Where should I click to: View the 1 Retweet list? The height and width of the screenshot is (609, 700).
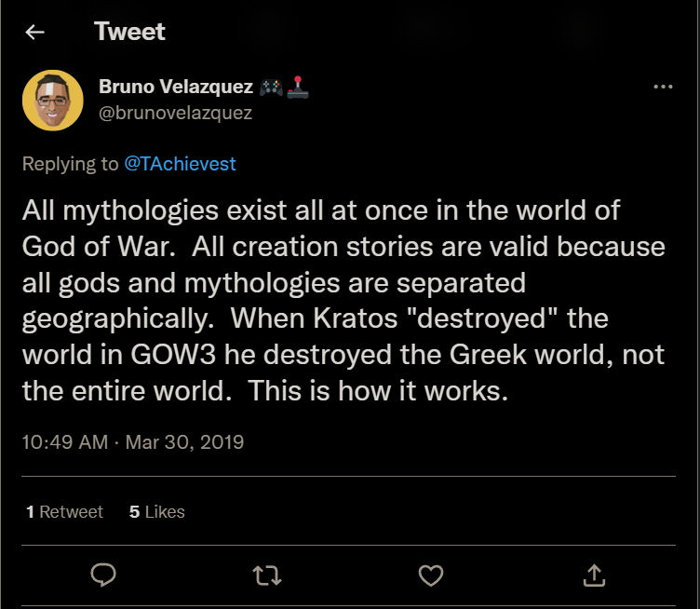click(64, 511)
